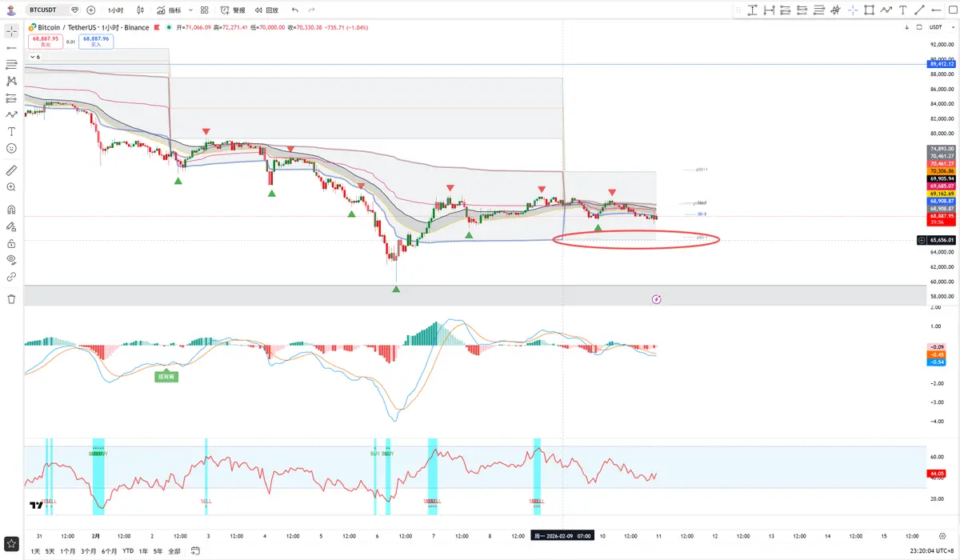The image size is (960, 560).
Task: Select the crosshair cursor tool in left sidebar
Action: [x=11, y=31]
